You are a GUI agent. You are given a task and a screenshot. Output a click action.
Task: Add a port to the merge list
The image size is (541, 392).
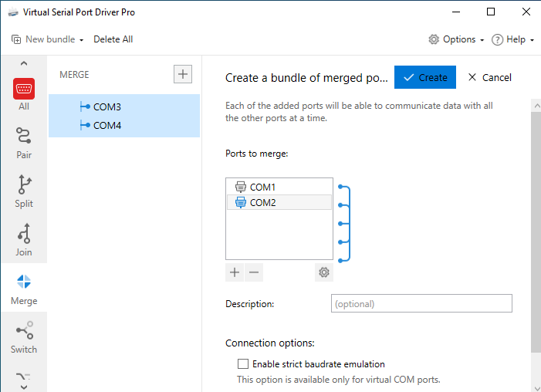coord(235,272)
